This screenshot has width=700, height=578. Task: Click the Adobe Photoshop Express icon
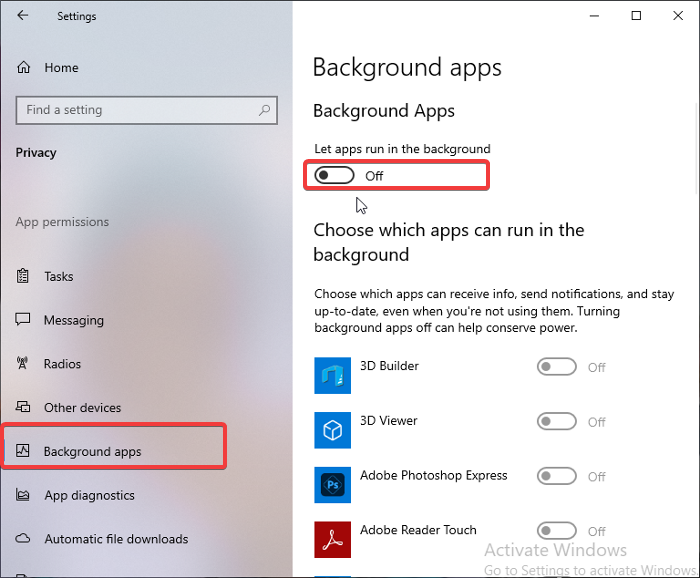click(x=333, y=485)
